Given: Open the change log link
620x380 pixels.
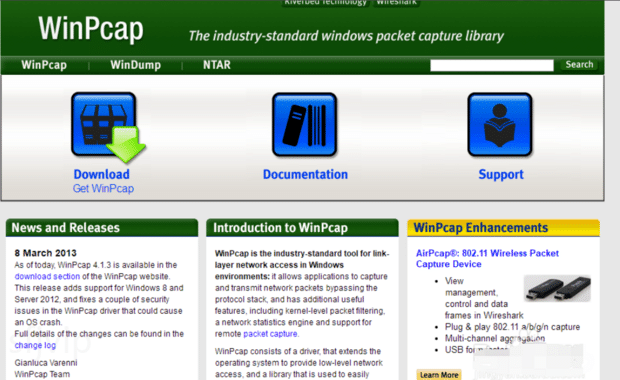Looking at the screenshot, I should tap(35, 345).
